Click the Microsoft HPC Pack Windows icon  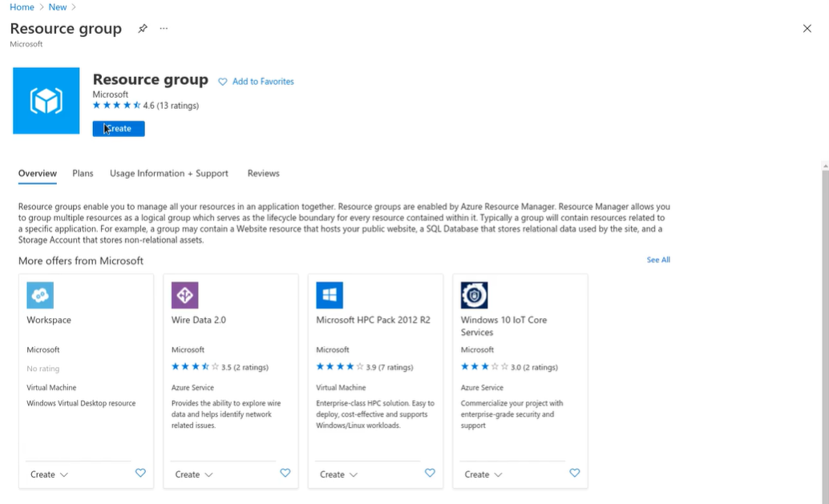point(330,295)
